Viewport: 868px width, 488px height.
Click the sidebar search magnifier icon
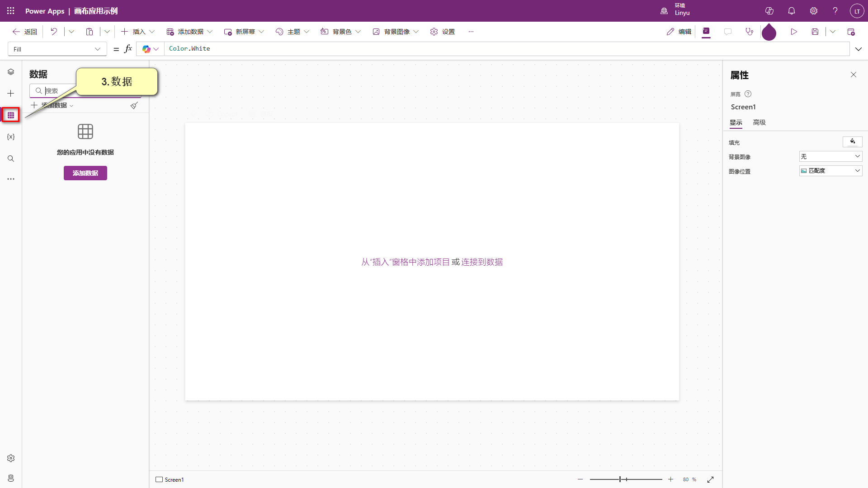tap(11, 159)
